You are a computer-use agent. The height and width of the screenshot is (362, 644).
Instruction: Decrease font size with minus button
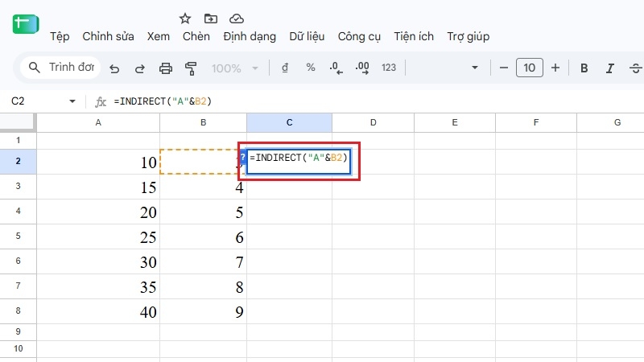[504, 68]
